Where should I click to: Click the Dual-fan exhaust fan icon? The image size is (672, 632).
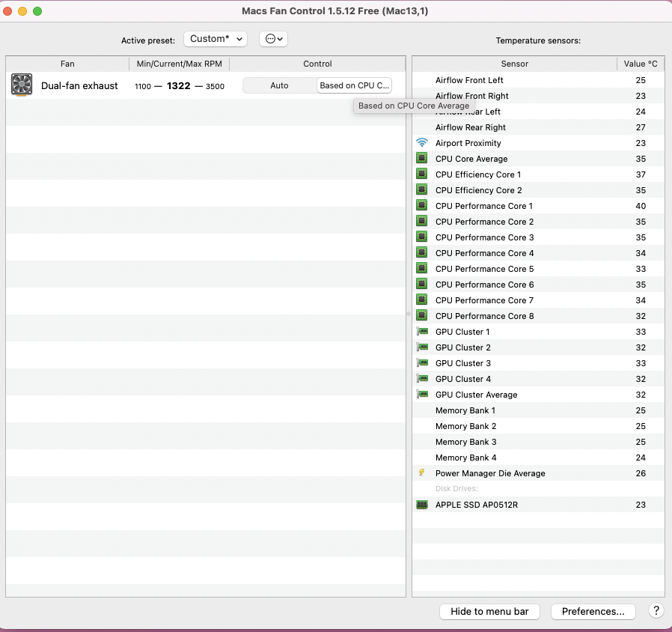click(x=22, y=85)
